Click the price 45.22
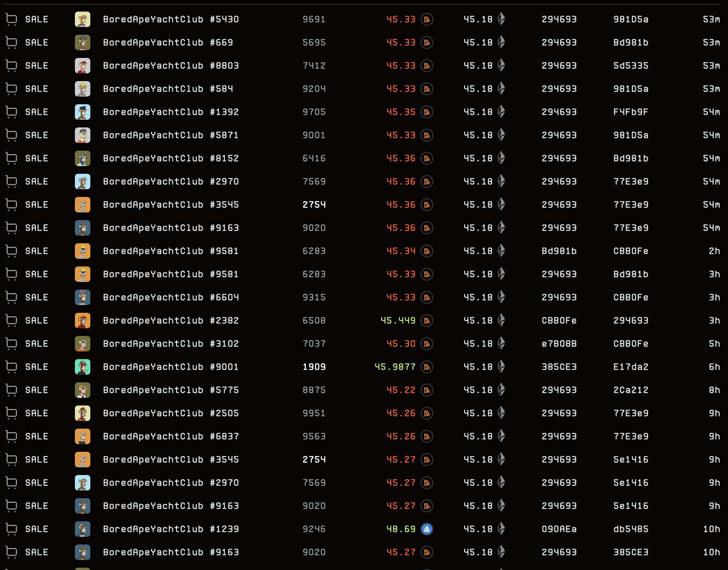 [x=401, y=390]
